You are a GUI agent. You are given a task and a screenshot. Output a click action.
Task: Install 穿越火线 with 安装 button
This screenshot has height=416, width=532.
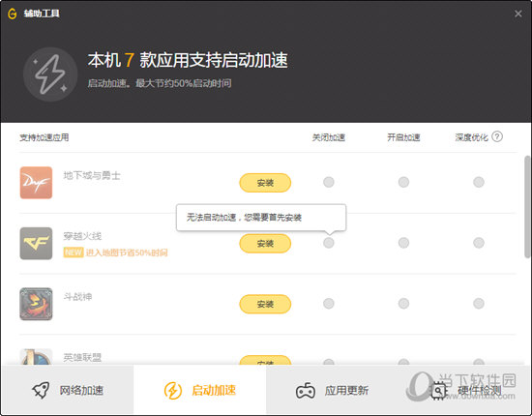coord(265,244)
